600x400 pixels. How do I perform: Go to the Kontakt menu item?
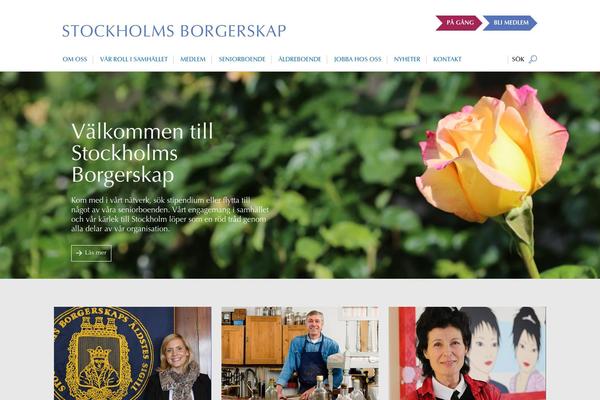point(447,59)
